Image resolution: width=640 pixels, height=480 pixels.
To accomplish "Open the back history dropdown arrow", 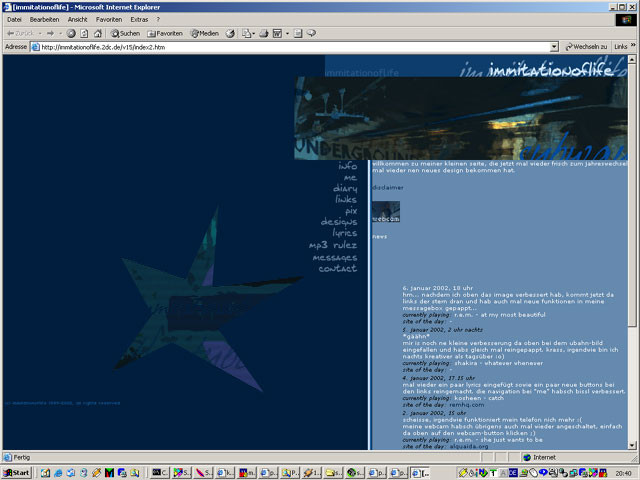I will pos(40,33).
